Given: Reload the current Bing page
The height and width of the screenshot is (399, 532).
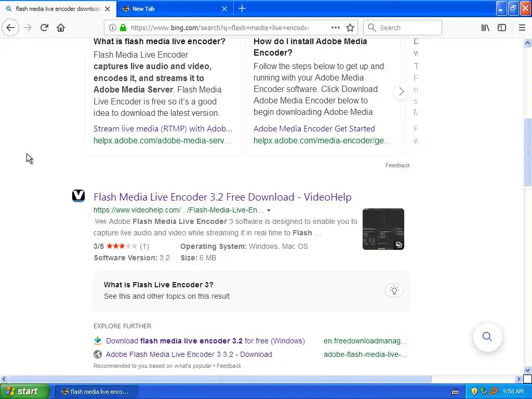Looking at the screenshot, I should pos(44,28).
